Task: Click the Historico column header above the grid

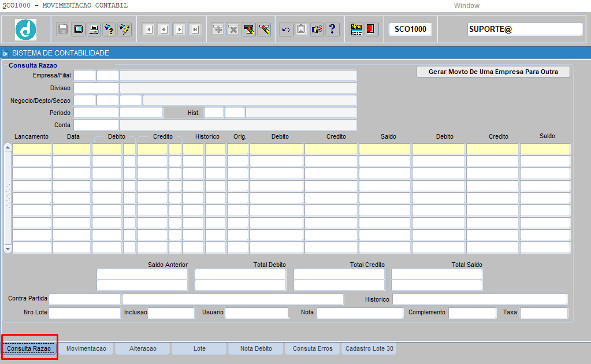Action: click(207, 136)
